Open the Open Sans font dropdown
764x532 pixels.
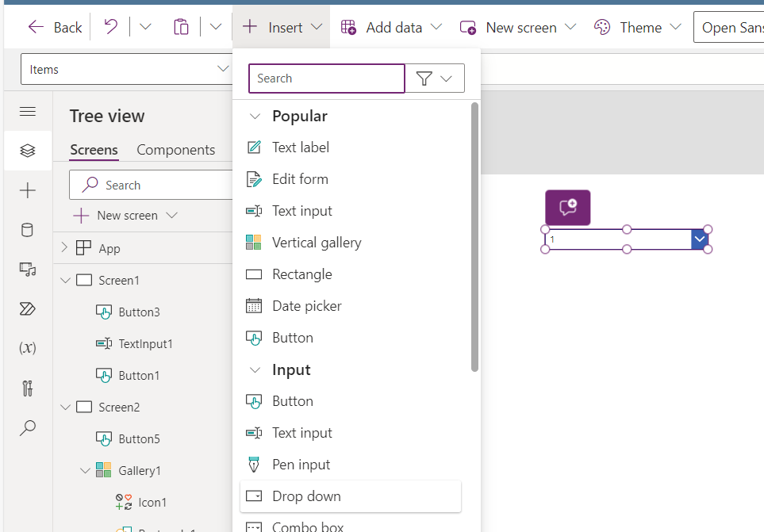tap(729, 27)
